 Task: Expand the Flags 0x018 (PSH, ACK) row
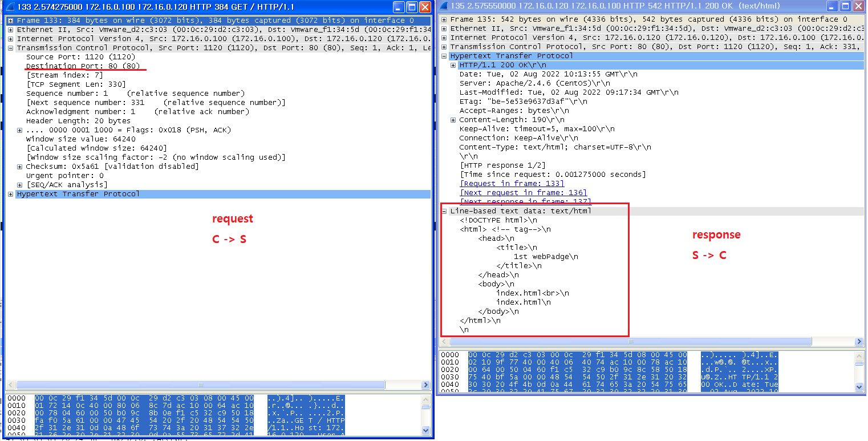(20, 130)
